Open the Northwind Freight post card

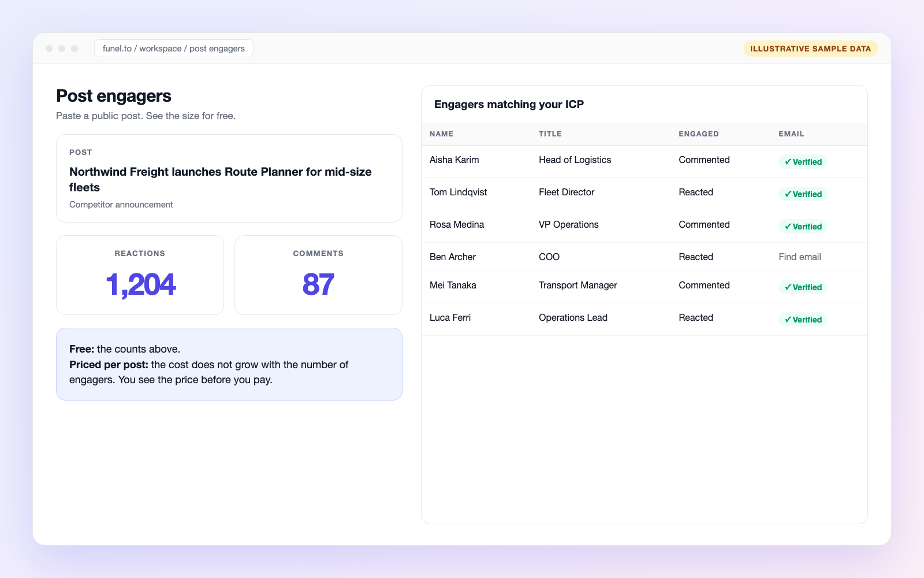coord(229,178)
